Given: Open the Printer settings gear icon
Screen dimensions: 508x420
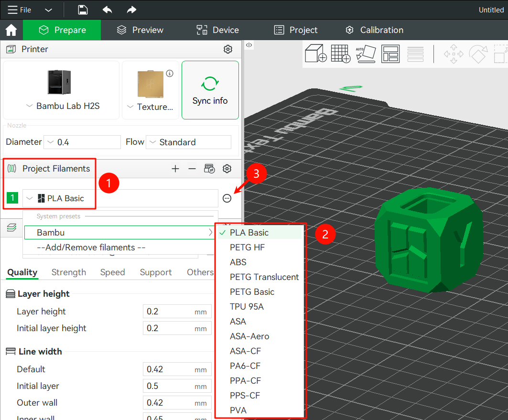Looking at the screenshot, I should click(228, 49).
